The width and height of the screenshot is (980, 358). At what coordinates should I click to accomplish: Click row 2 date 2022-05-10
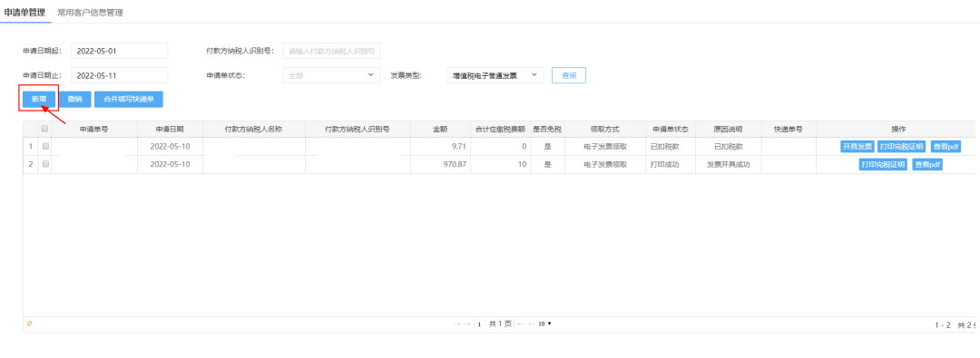pos(170,165)
